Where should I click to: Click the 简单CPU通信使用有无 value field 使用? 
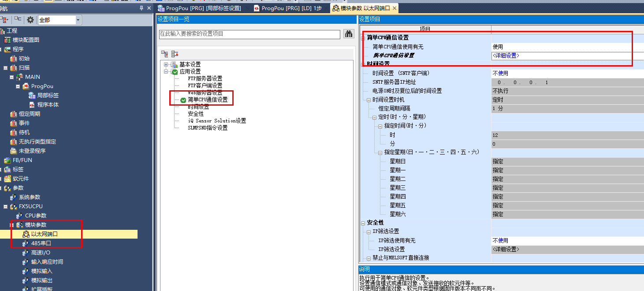498,47
